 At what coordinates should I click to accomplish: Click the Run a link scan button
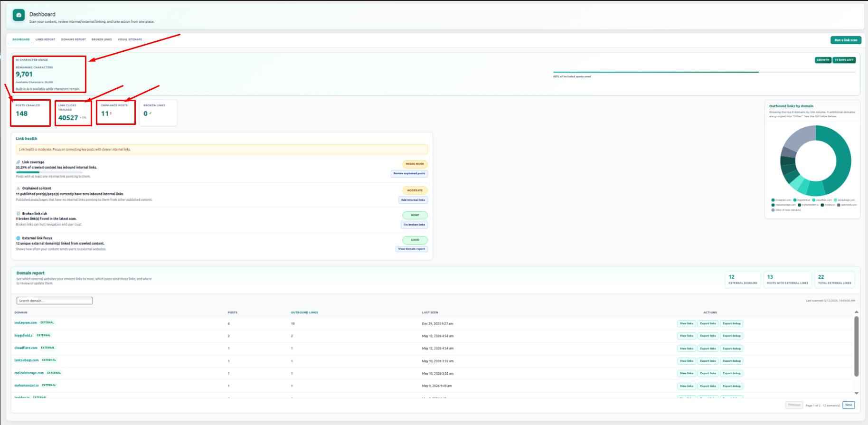tap(846, 40)
